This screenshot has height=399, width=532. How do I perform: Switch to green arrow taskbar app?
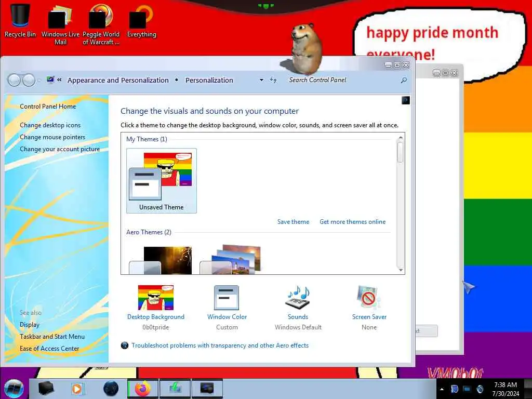click(175, 389)
